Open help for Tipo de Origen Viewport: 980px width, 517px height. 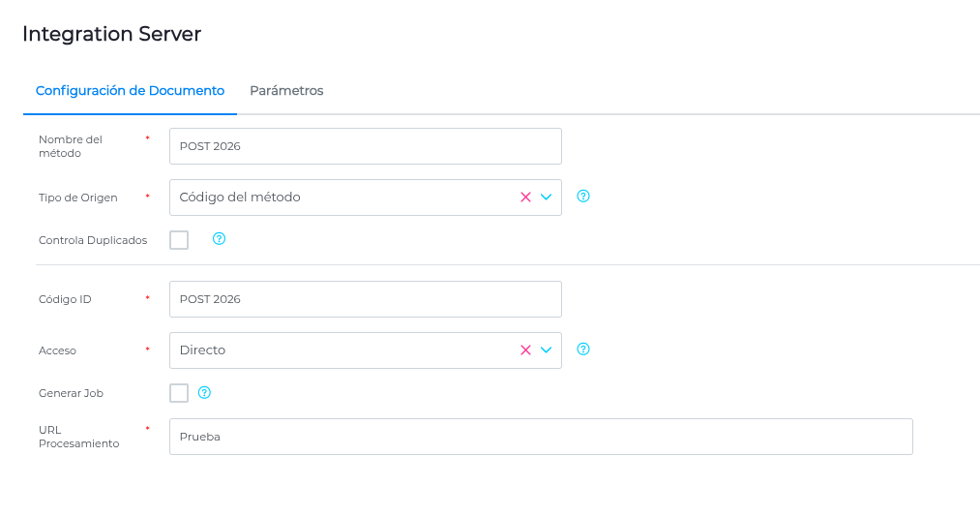click(x=583, y=196)
